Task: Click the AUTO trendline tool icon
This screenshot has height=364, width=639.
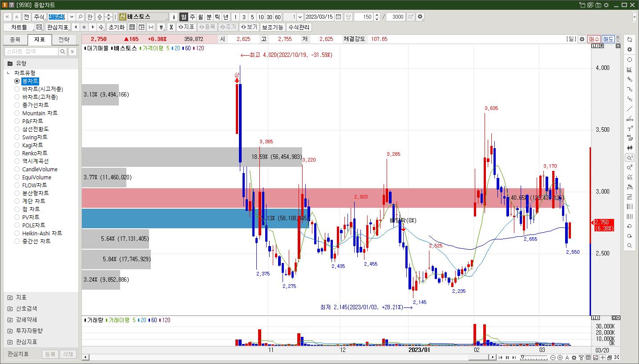Action: tap(630, 119)
